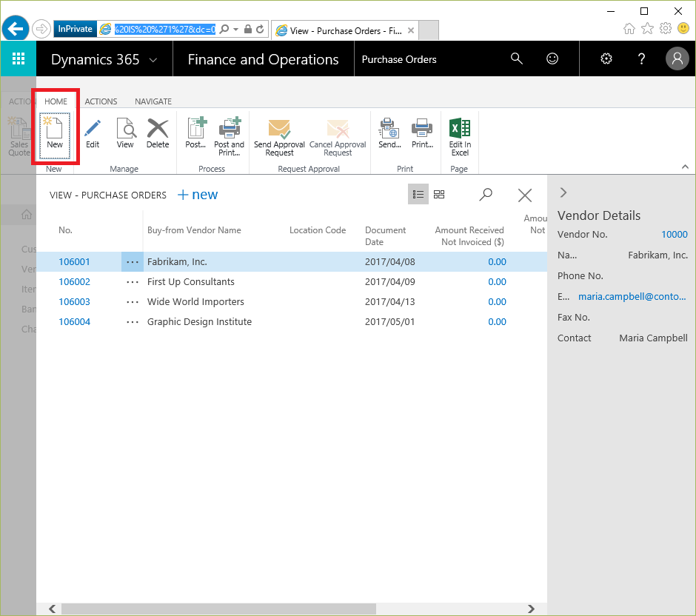Switch to the NAVIGATE ribbon tab
The width and height of the screenshot is (696, 616).
click(x=153, y=101)
